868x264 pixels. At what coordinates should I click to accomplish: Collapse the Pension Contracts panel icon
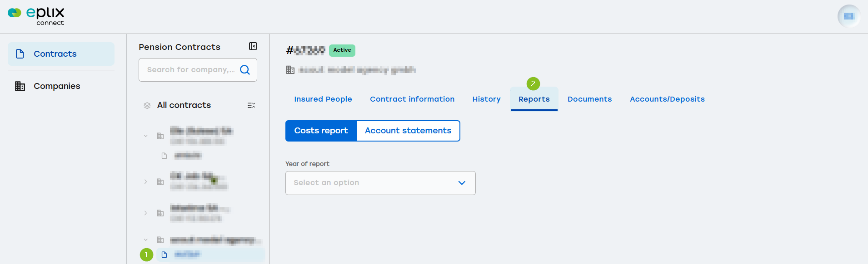[x=253, y=46]
